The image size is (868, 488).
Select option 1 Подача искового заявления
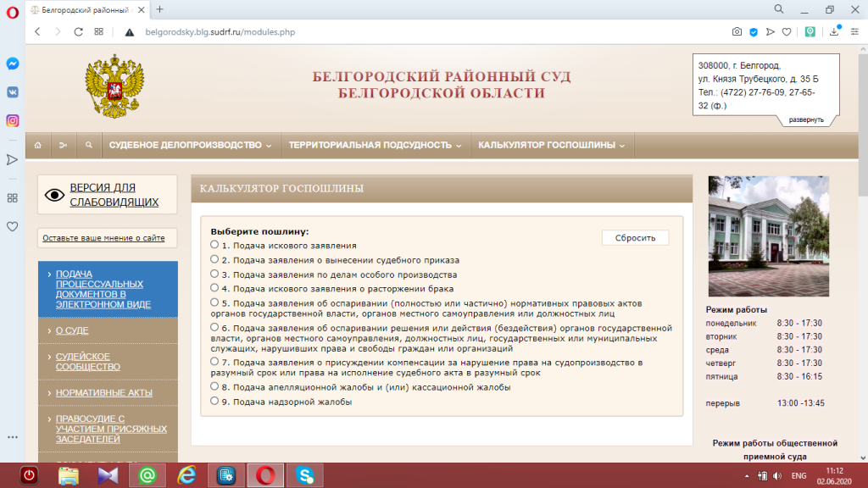pyautogui.click(x=214, y=245)
